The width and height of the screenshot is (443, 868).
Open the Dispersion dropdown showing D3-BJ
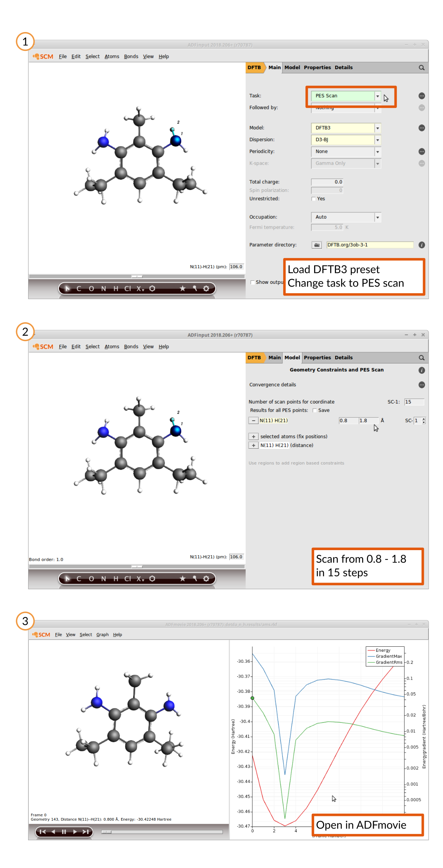pyautogui.click(x=346, y=140)
